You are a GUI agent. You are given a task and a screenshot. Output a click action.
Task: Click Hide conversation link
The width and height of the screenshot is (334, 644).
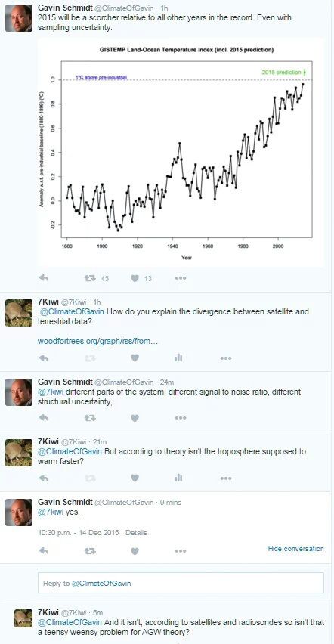[x=295, y=548]
